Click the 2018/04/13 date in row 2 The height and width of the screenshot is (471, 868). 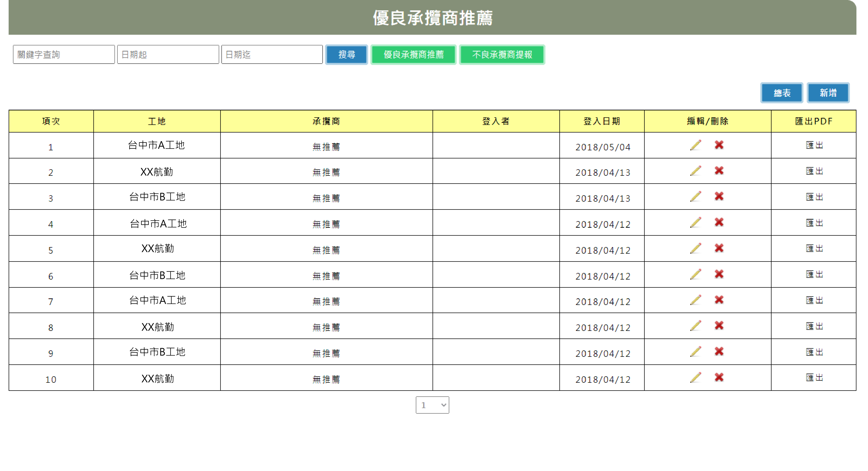click(x=603, y=172)
